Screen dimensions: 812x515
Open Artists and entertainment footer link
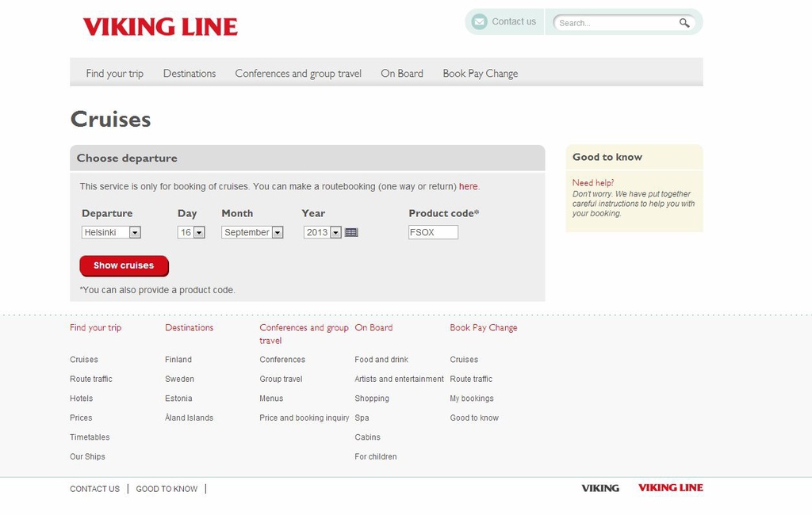click(400, 379)
